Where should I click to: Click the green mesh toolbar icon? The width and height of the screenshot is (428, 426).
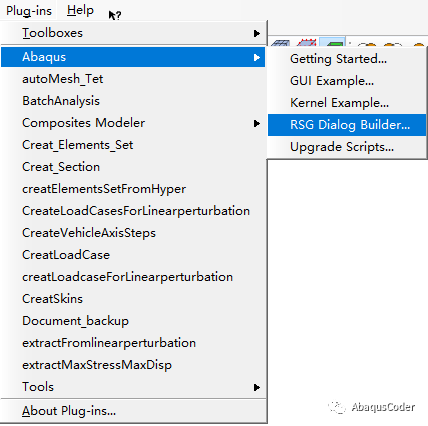(332, 42)
